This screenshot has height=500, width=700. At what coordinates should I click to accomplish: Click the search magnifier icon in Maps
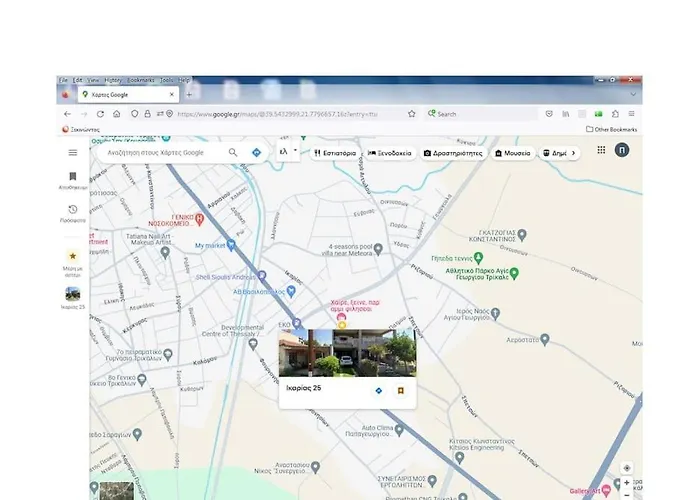click(x=233, y=153)
